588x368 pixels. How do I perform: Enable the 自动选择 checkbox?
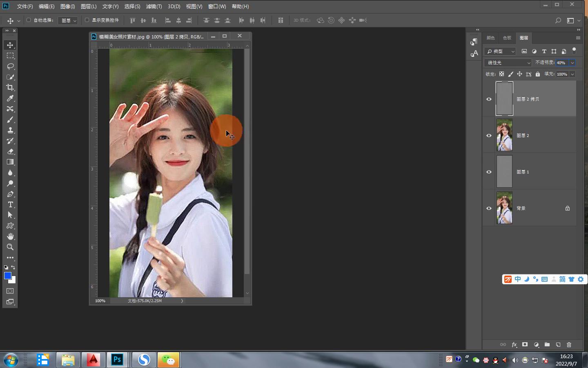(x=29, y=20)
